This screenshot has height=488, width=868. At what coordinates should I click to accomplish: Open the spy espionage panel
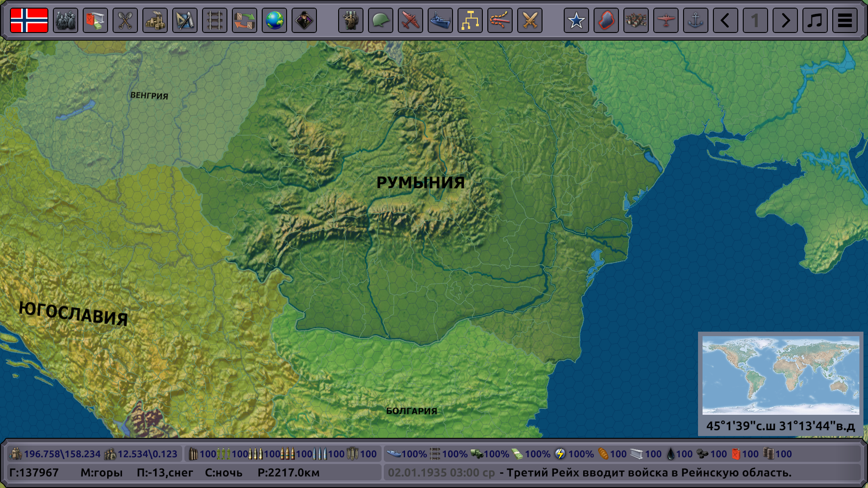(304, 20)
